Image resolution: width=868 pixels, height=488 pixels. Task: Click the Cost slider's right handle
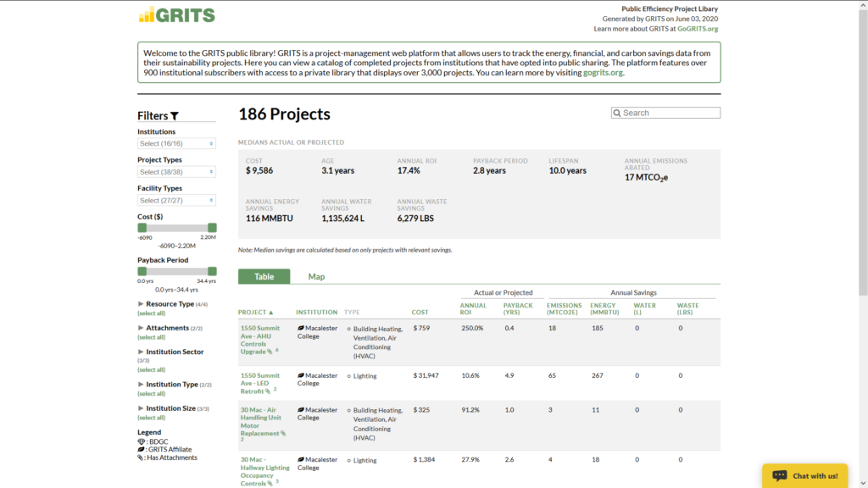[212, 228]
